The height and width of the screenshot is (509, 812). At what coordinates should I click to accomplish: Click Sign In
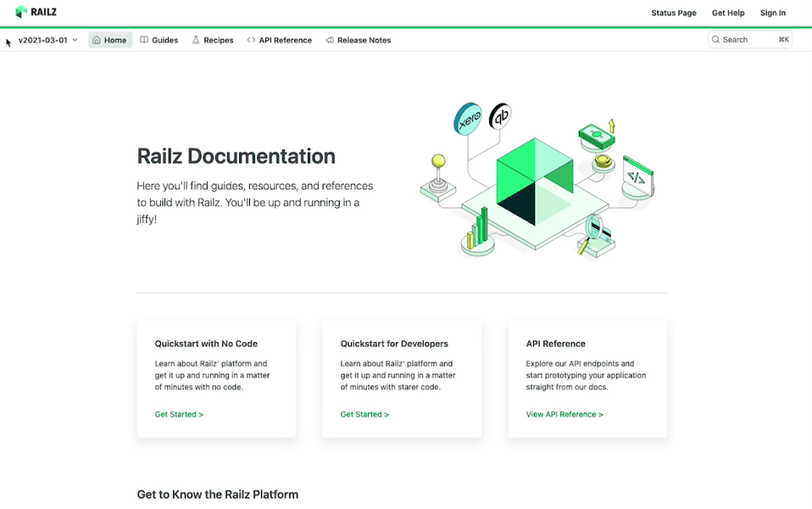point(773,13)
